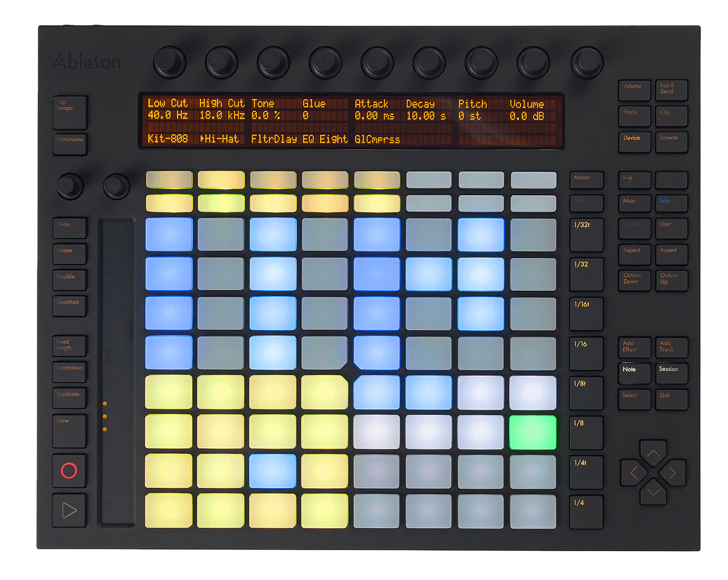
Task: Choose the 1/16t repeat rate button
Action: point(586,314)
